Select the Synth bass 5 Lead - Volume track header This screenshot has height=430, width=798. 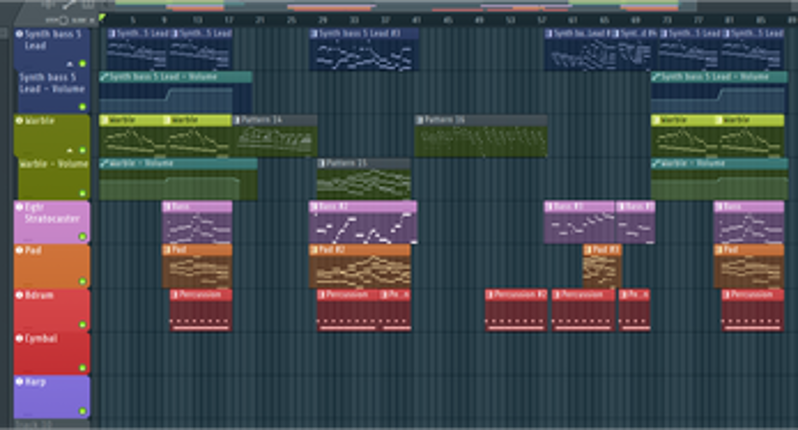pyautogui.click(x=54, y=92)
